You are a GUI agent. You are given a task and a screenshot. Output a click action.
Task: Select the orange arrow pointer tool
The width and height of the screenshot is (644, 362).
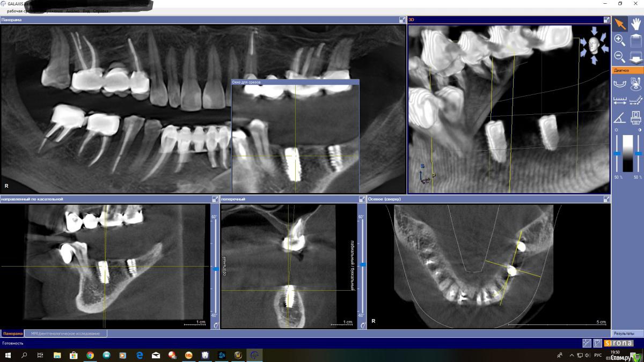(x=620, y=23)
